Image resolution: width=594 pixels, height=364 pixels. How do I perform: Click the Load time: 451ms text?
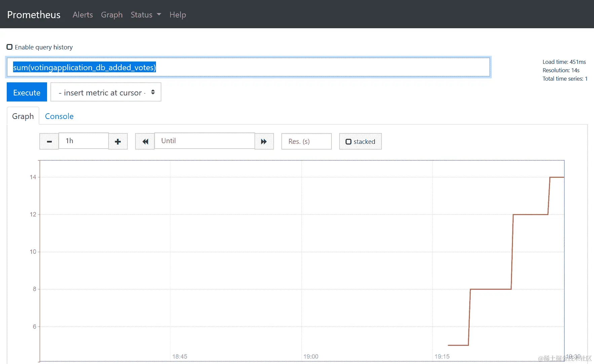(x=564, y=62)
